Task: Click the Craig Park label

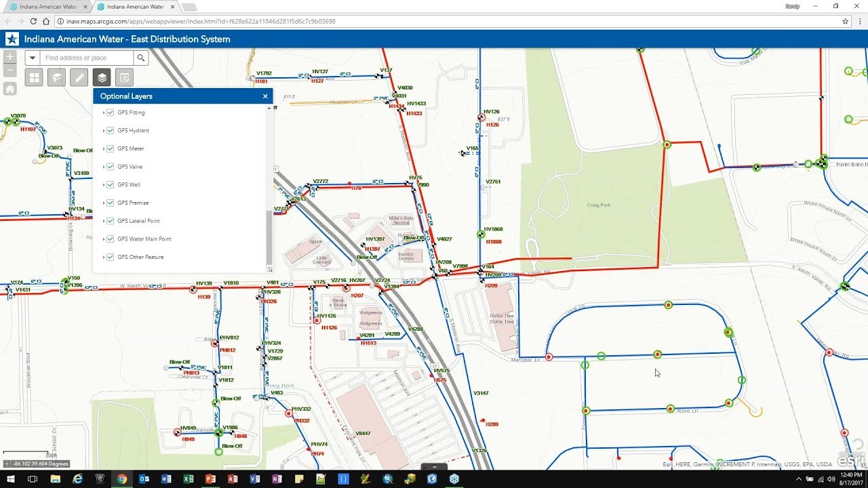Action: 599,204
